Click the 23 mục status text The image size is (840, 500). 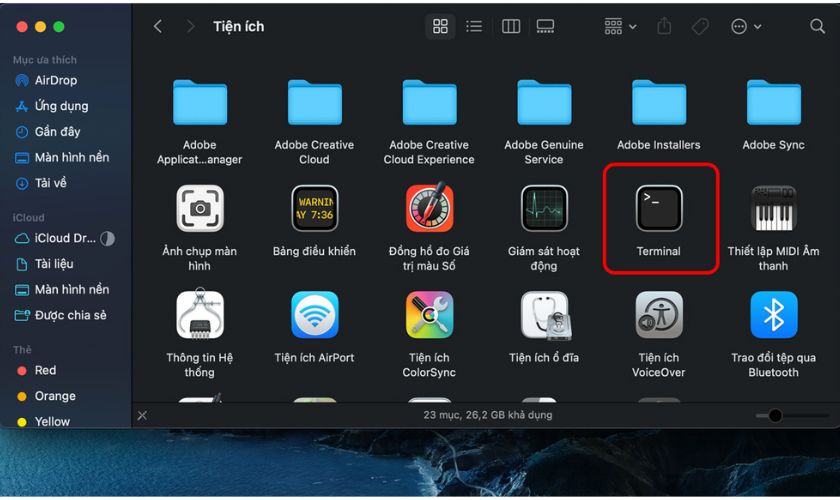(x=488, y=415)
